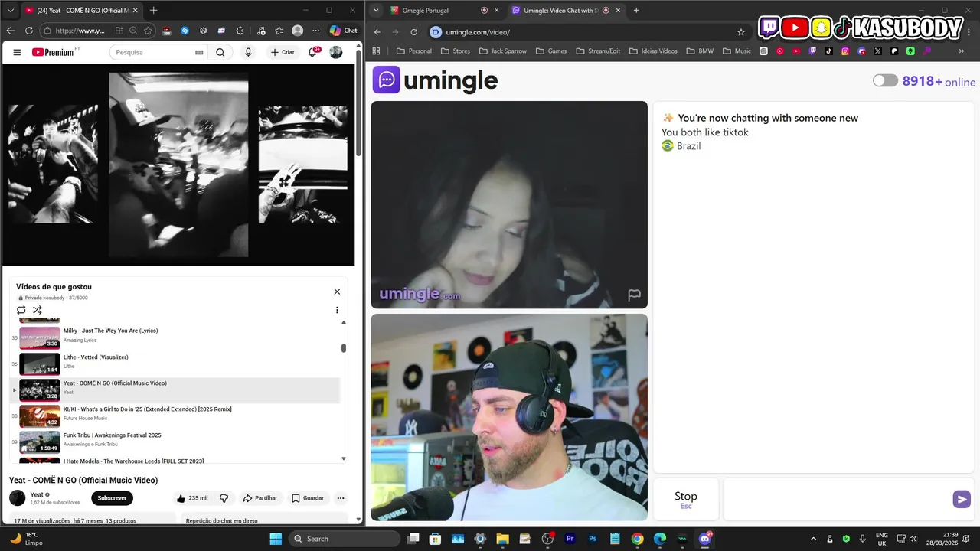980x551 pixels.
Task: Open Chrome tab search dropdown
Action: point(376,11)
